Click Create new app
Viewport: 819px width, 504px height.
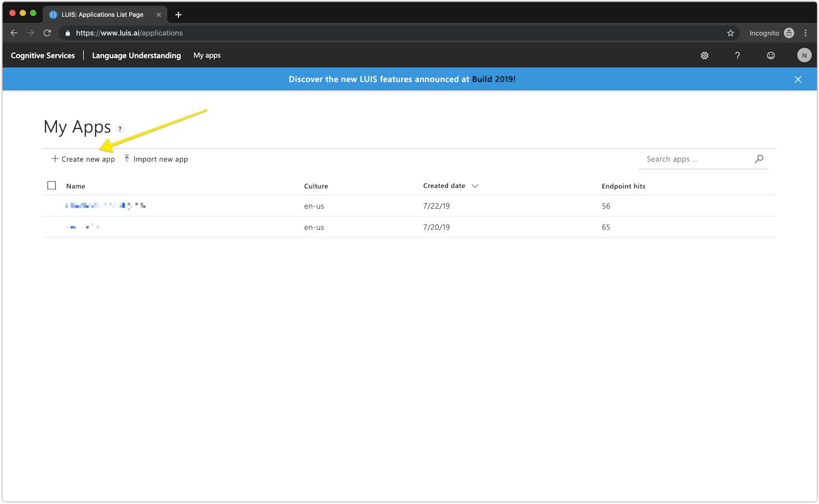coord(87,159)
